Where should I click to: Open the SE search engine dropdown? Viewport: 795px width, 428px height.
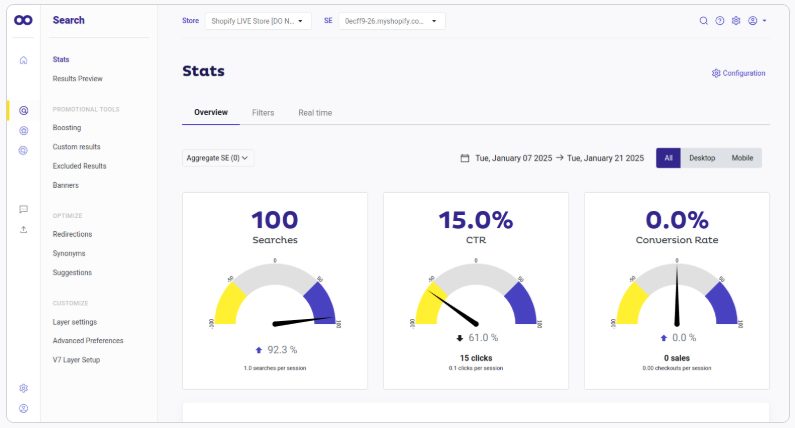[x=391, y=20]
